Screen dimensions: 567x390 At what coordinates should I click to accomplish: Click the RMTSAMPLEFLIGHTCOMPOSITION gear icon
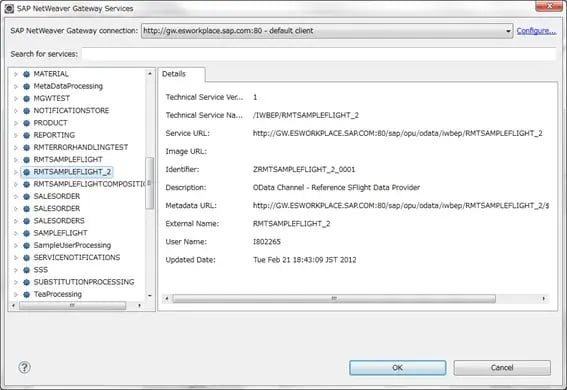26,184
